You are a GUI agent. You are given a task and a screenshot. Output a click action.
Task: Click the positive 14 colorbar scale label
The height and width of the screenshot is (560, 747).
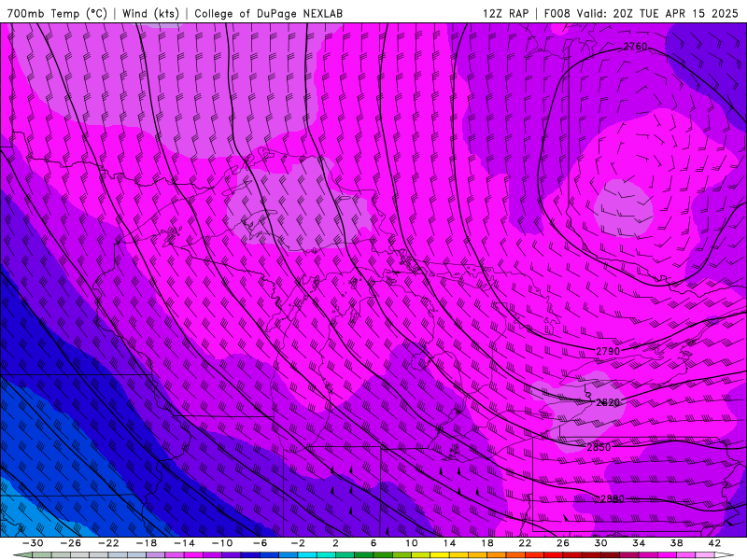pos(449,543)
